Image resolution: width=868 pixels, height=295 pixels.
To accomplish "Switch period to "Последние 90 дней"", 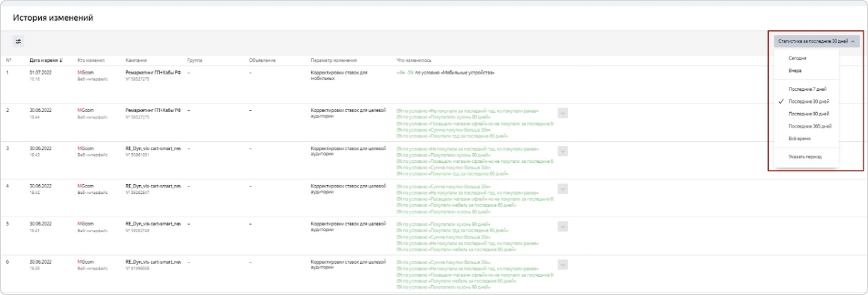I will click(x=809, y=114).
